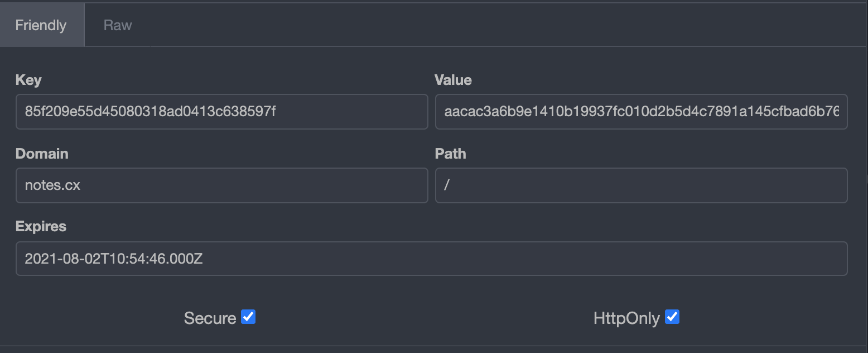Click the Expires date input field
Image resolution: width=868 pixels, height=353 pixels.
point(431,259)
